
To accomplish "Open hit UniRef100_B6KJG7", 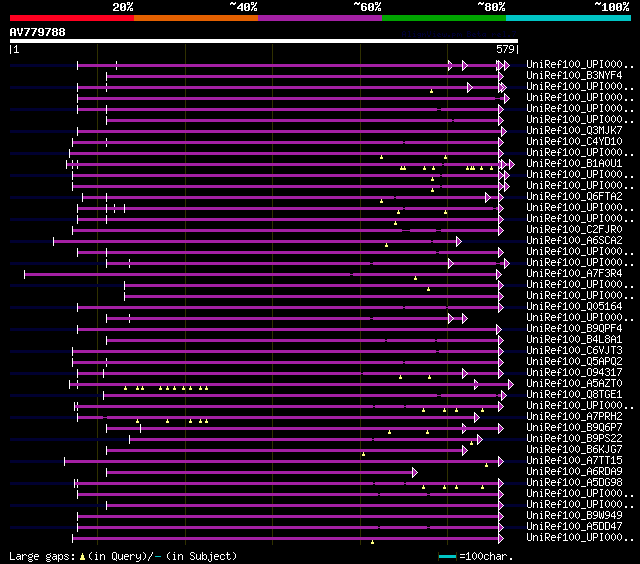I will coord(574,450).
